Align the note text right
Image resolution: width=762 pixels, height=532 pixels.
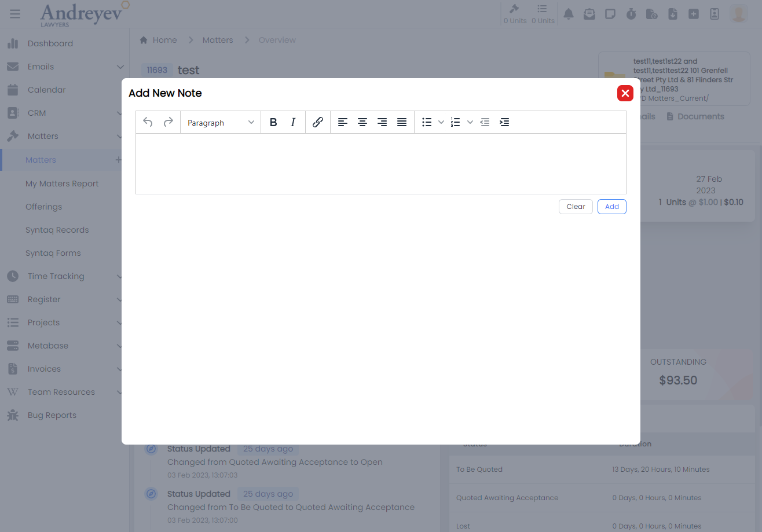click(382, 122)
